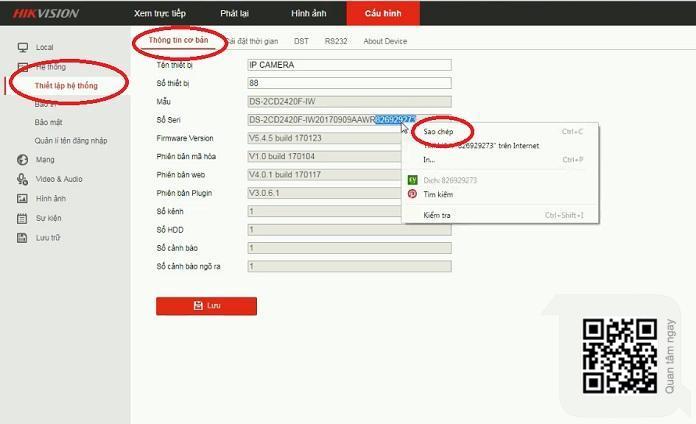Open the Phát lại tab

tap(234, 13)
